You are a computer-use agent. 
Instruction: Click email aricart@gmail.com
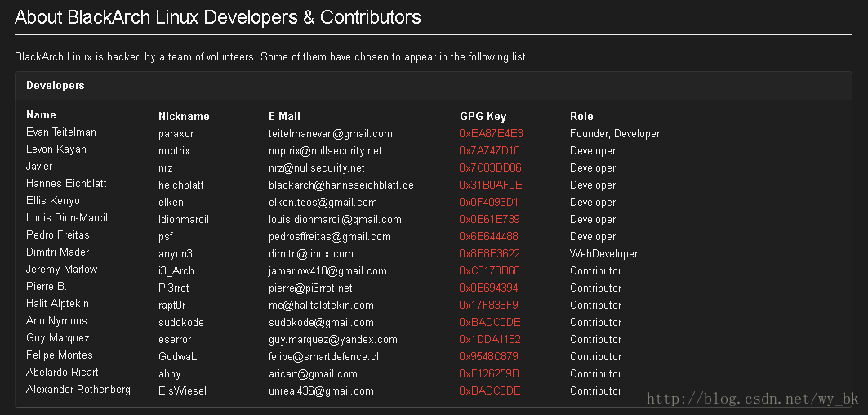[313, 374]
